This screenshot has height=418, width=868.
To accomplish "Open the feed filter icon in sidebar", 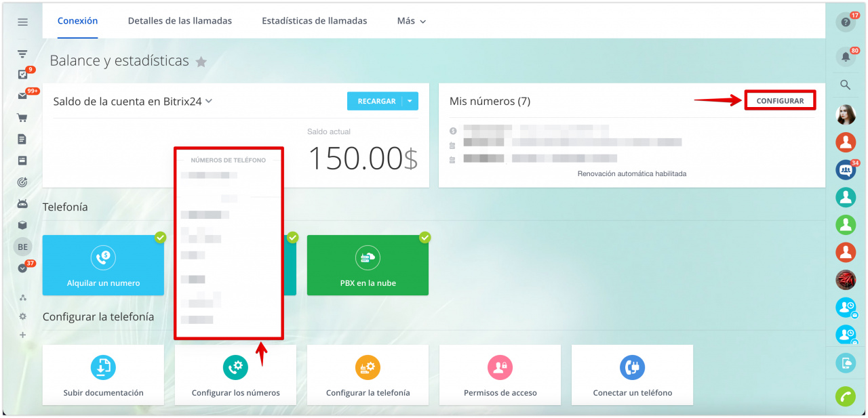I will [x=22, y=54].
